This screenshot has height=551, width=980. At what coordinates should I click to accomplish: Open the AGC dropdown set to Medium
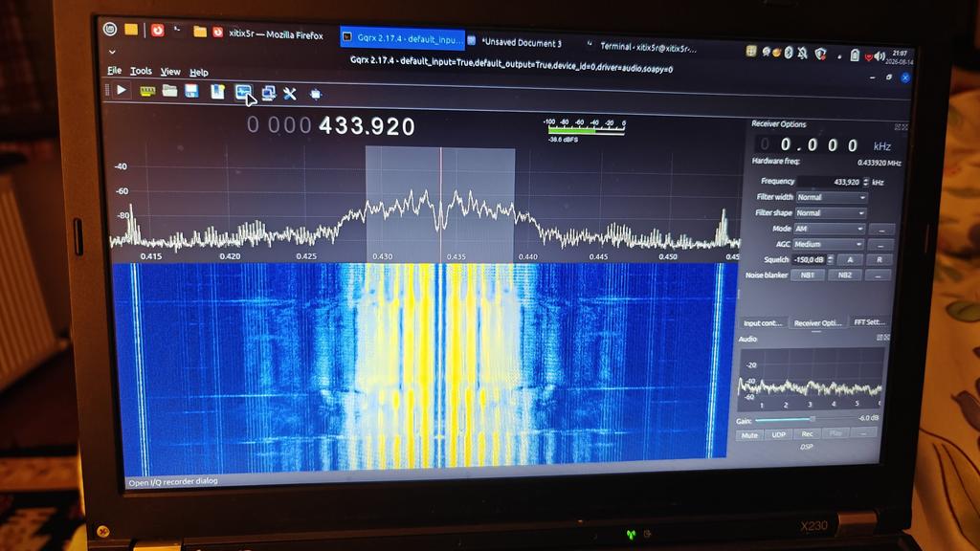point(829,244)
